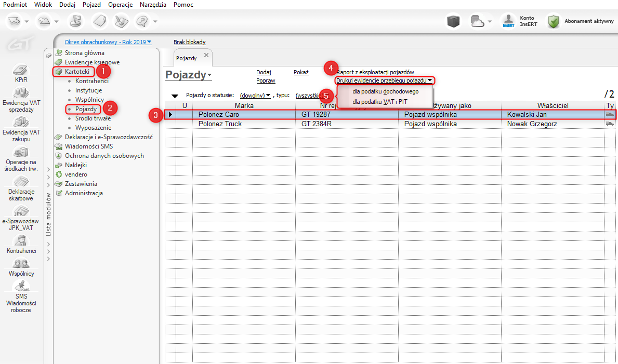
Task: Click the vehicle type icon in Polonez Truck row
Action: [x=609, y=124]
